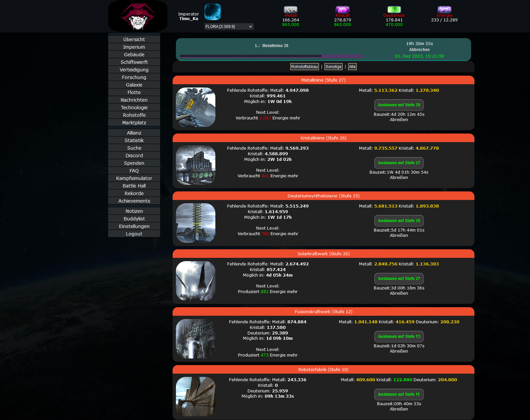This screenshot has width=530, height=420.
Task: Select the Rohstoffabbau filter tab
Action: 304,67
